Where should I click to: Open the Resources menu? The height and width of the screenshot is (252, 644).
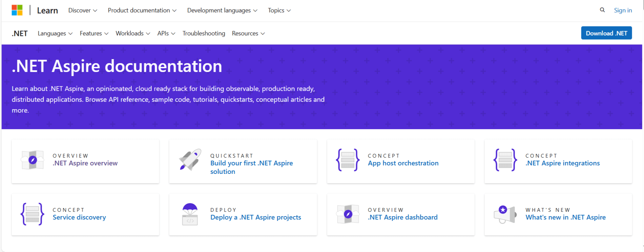click(248, 33)
